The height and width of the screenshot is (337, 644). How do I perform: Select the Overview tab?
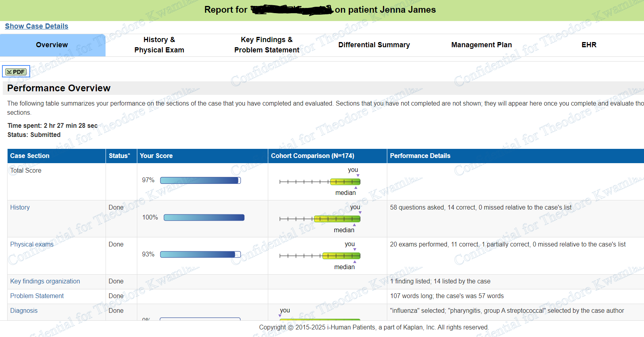pyautogui.click(x=52, y=45)
